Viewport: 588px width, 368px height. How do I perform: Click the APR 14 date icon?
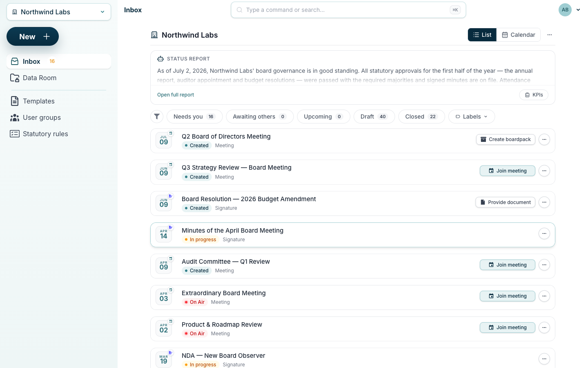pyautogui.click(x=164, y=234)
